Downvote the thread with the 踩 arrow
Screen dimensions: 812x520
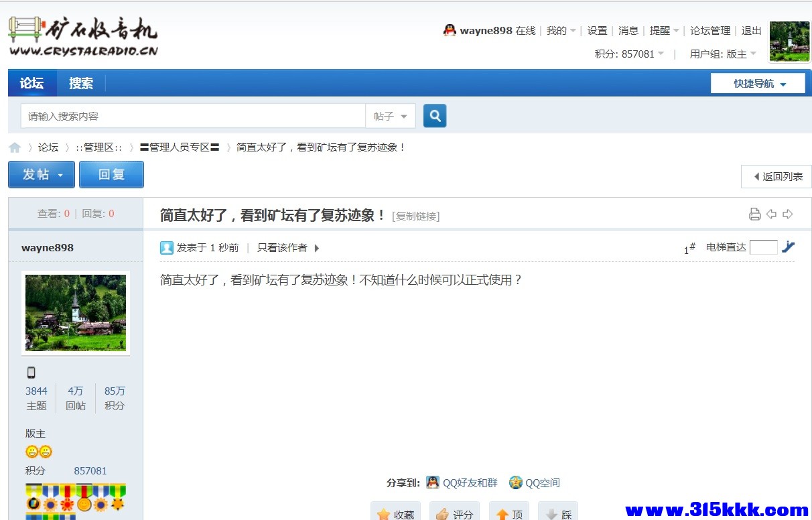tap(558, 513)
